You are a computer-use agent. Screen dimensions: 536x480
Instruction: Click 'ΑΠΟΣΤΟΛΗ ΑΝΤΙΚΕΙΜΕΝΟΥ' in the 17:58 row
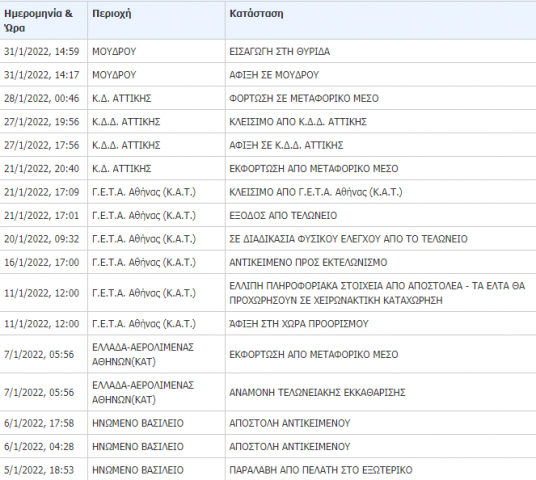pos(290,423)
